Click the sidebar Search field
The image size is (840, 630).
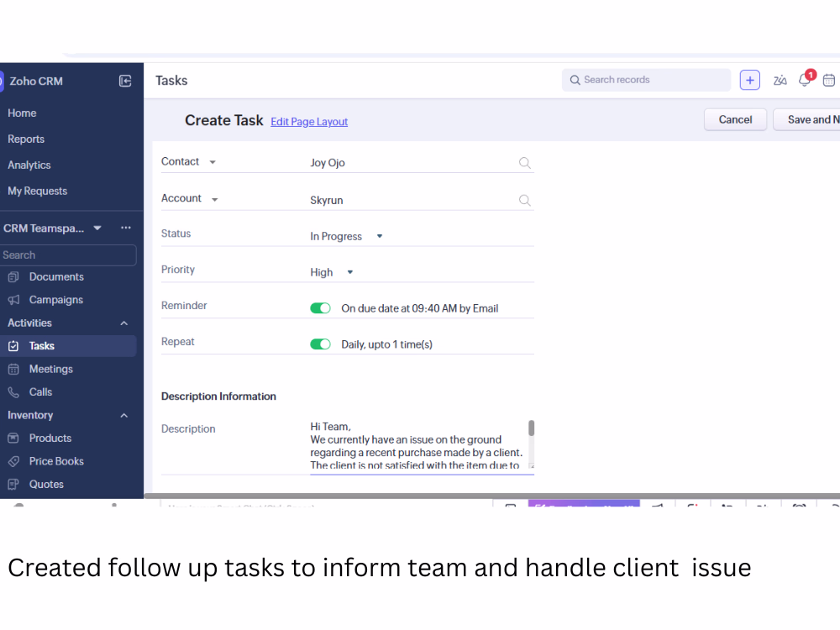click(68, 255)
